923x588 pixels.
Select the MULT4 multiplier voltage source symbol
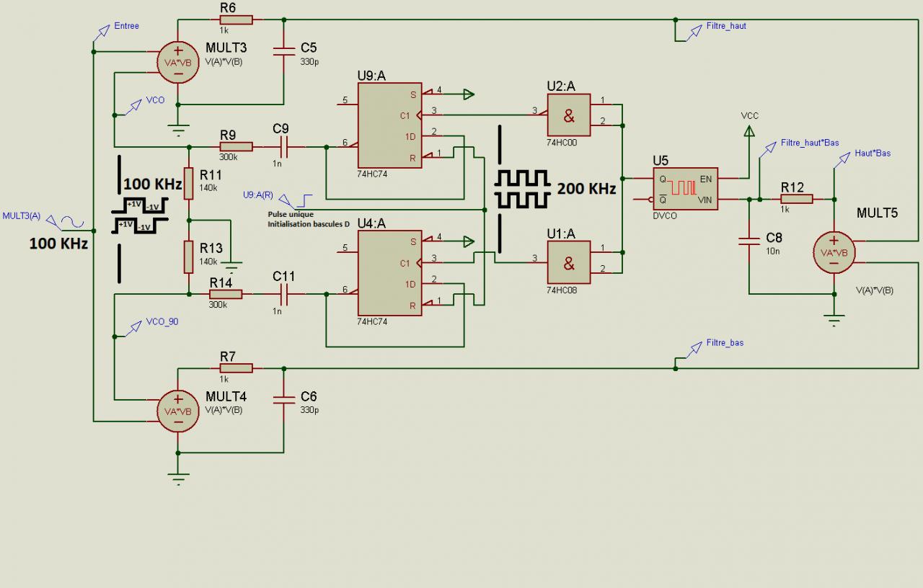tap(178, 411)
